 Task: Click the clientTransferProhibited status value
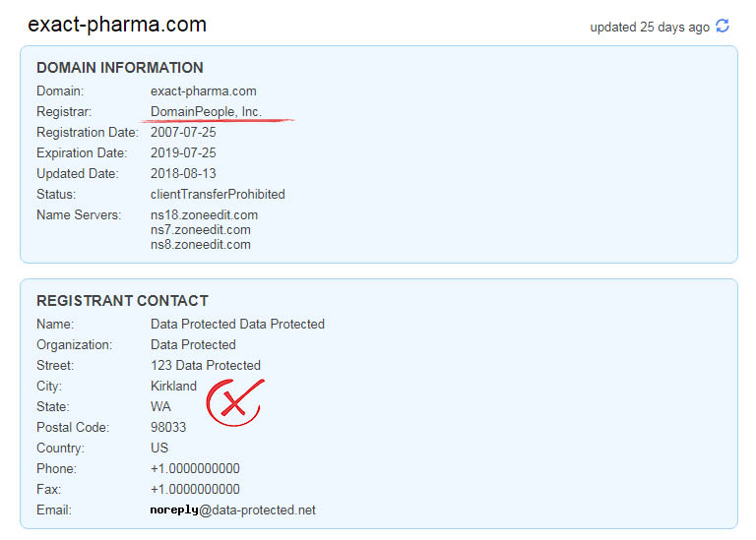[x=218, y=194]
